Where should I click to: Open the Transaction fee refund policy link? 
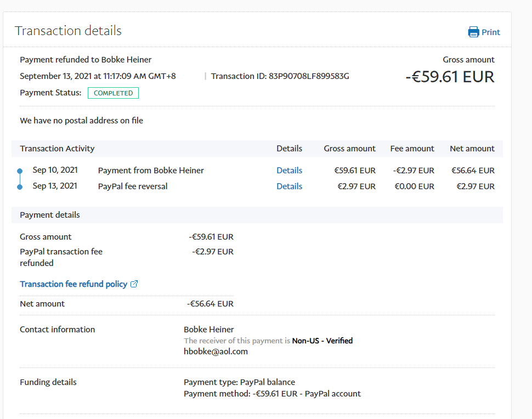pyautogui.click(x=73, y=284)
